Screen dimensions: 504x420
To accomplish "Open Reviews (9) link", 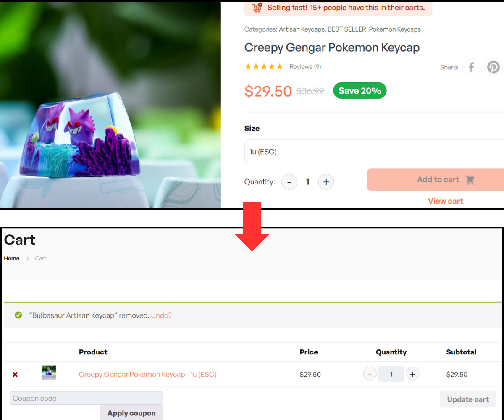I will (x=305, y=67).
